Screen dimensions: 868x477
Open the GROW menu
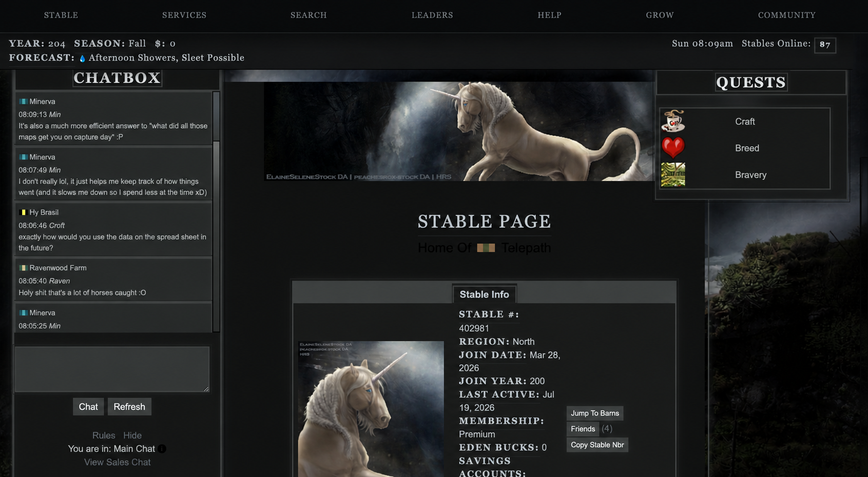660,15
